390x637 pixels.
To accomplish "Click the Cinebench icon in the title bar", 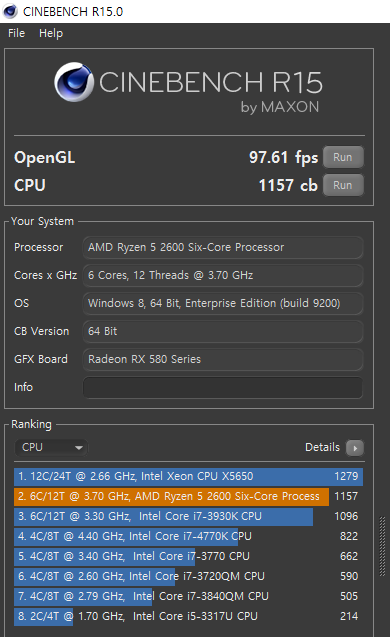I will [x=10, y=11].
